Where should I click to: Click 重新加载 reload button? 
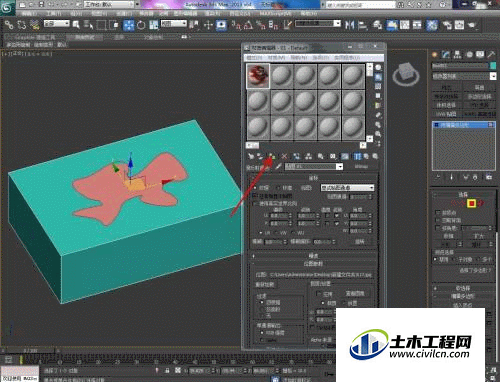pyautogui.click(x=264, y=285)
